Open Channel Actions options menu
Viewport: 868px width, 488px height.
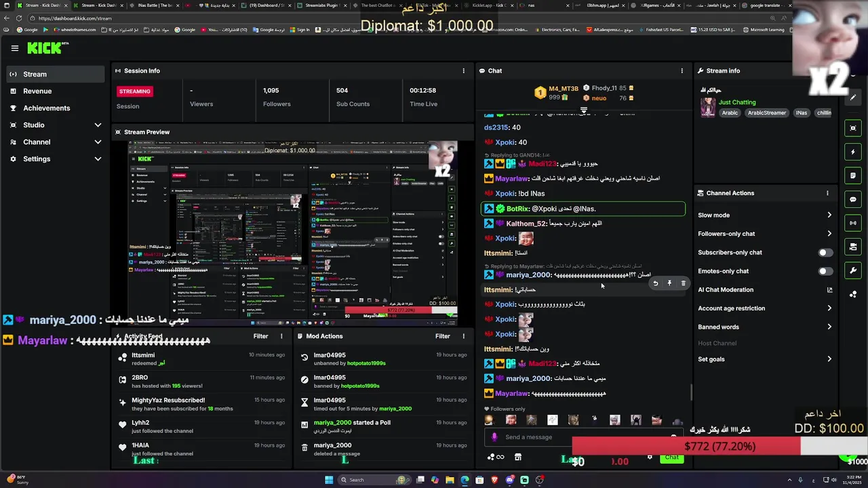point(827,193)
